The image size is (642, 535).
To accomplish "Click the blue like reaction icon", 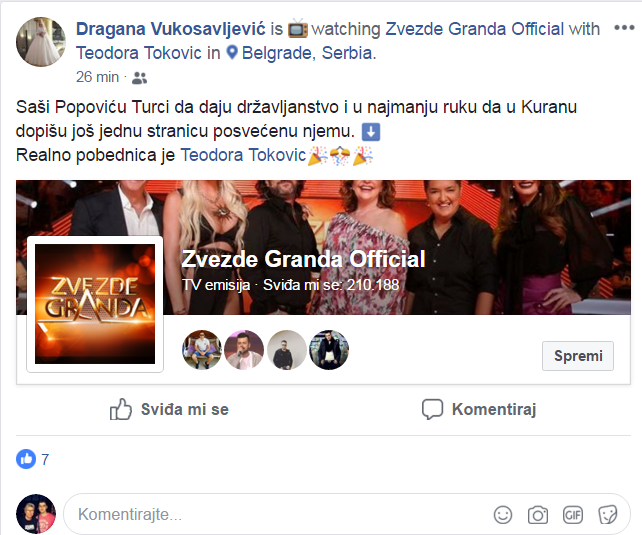I will (26, 459).
